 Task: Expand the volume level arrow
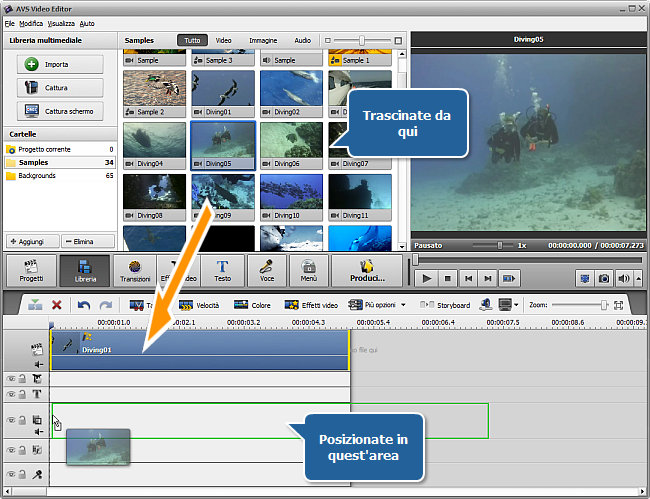[638, 279]
